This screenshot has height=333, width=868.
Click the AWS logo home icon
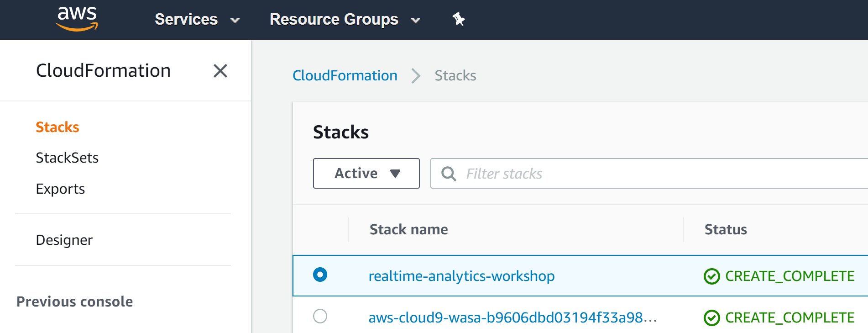77,19
